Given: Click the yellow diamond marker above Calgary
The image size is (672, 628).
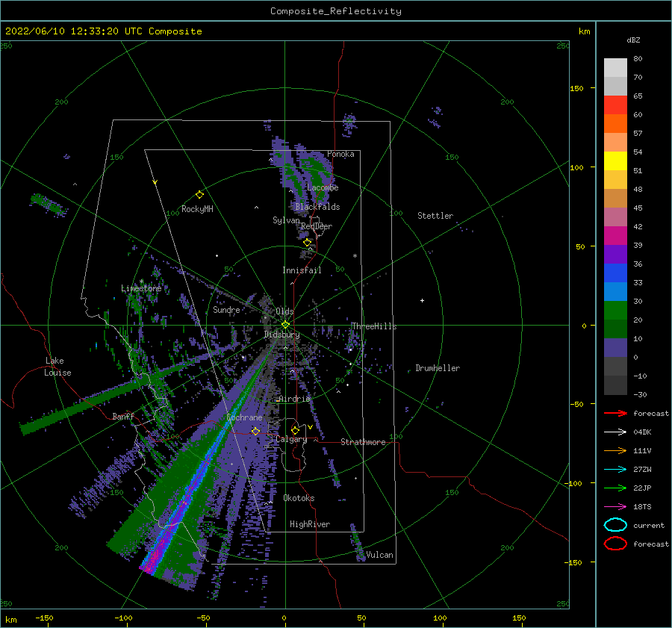Looking at the screenshot, I should pos(295,430).
